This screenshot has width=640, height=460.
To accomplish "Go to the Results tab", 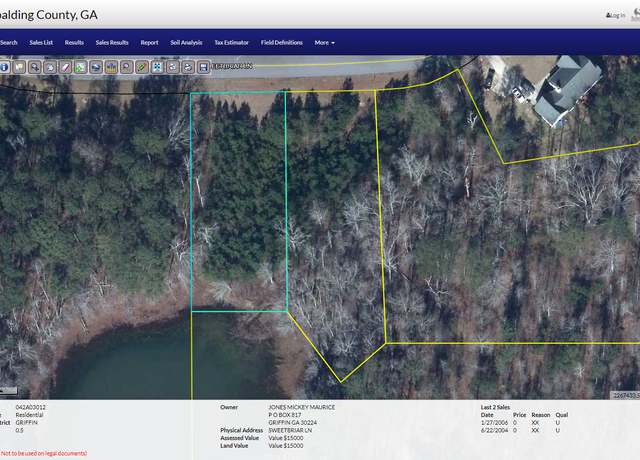I will 74,42.
